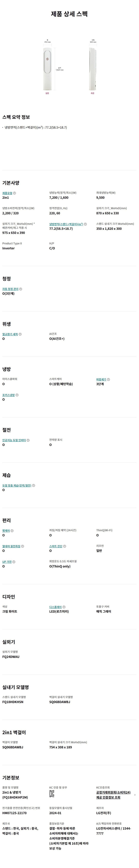This screenshot has width=139, height=868.
Task: Click info icon next to 펫케어
Action: (12, 531)
